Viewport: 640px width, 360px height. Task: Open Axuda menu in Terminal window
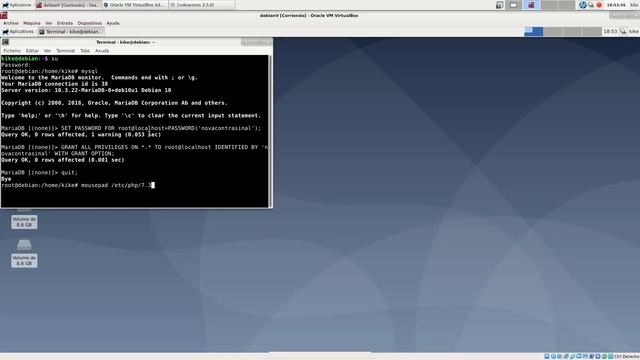pyautogui.click(x=102, y=51)
